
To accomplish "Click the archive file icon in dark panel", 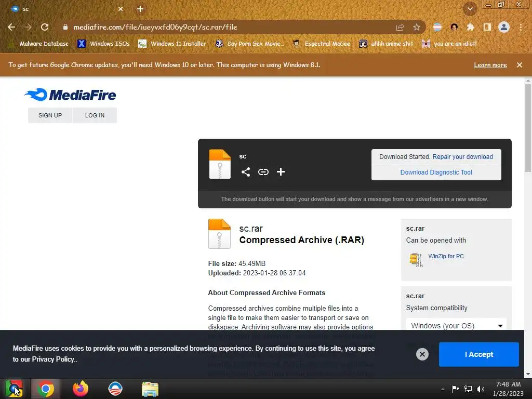I will coord(220,164).
